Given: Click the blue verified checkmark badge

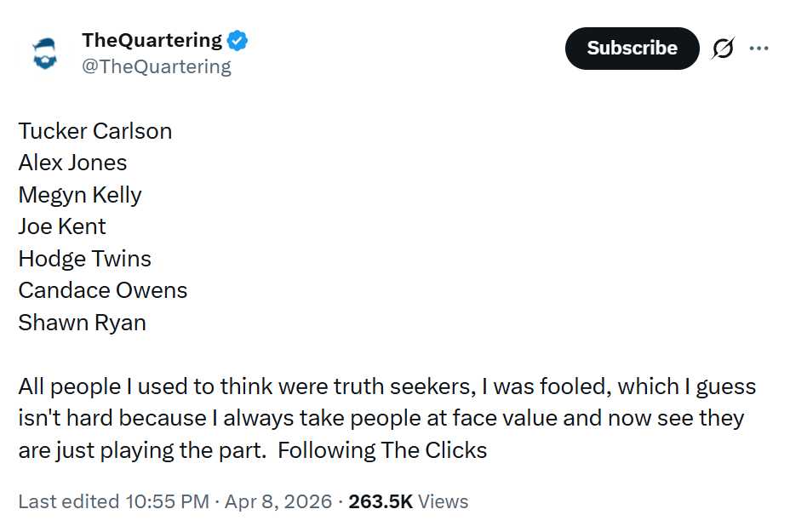Looking at the screenshot, I should click(x=238, y=40).
